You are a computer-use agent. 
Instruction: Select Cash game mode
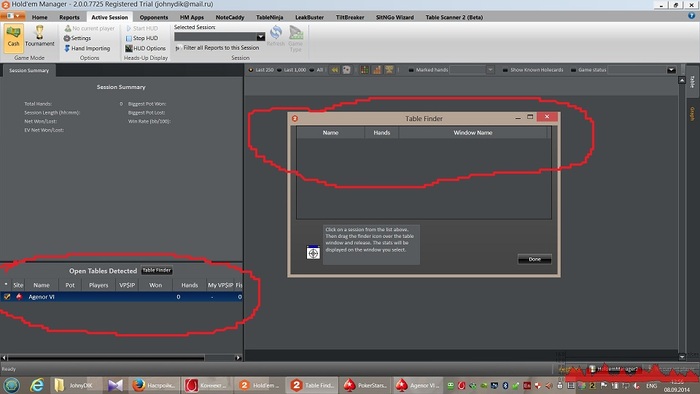[x=13, y=37]
